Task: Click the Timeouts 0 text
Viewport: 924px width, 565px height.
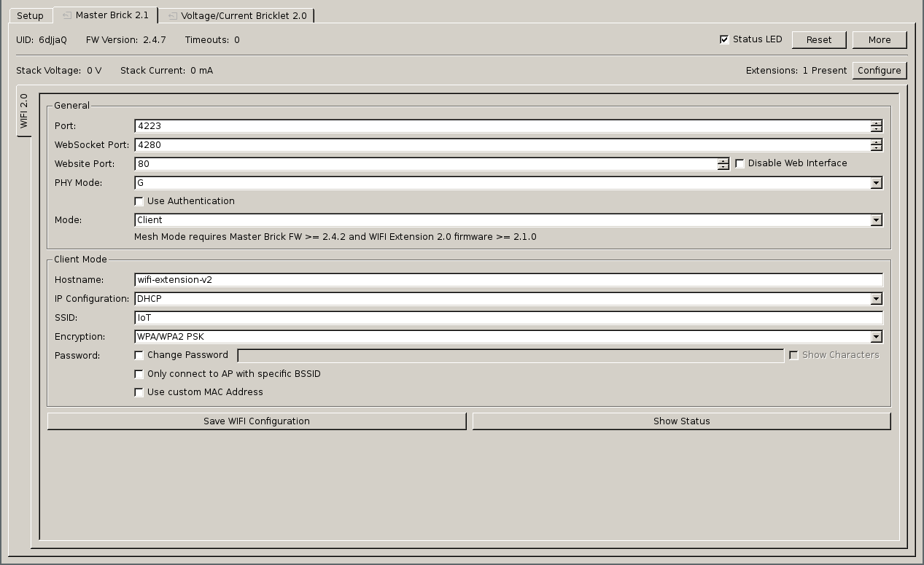Action: [212, 40]
